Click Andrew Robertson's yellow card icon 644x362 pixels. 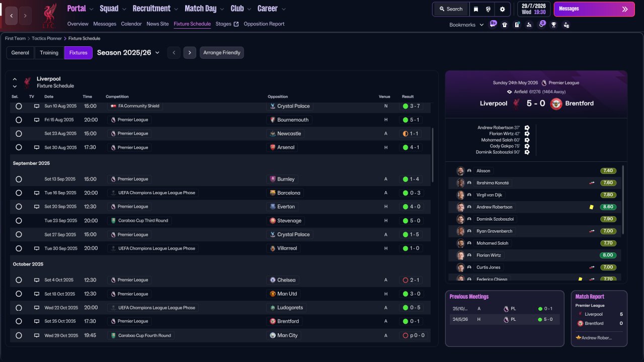coord(592,207)
